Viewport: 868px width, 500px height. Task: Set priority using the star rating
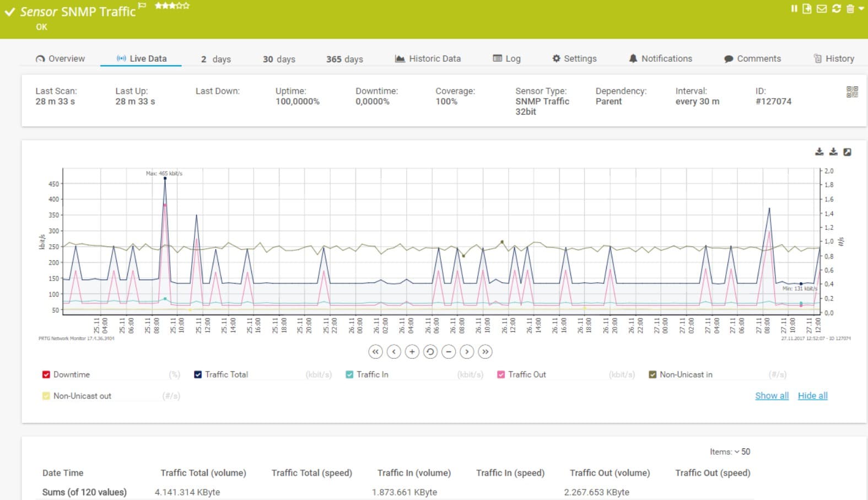point(172,6)
